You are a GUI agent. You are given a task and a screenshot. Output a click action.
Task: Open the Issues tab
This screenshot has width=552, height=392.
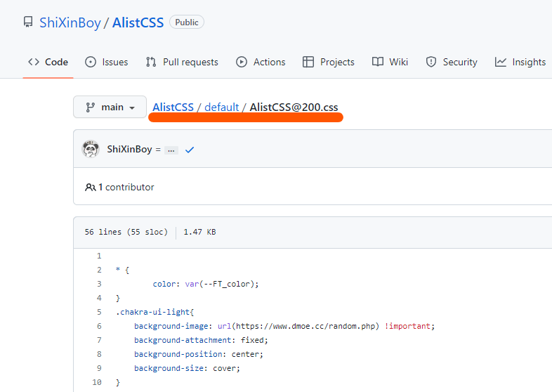pyautogui.click(x=107, y=62)
